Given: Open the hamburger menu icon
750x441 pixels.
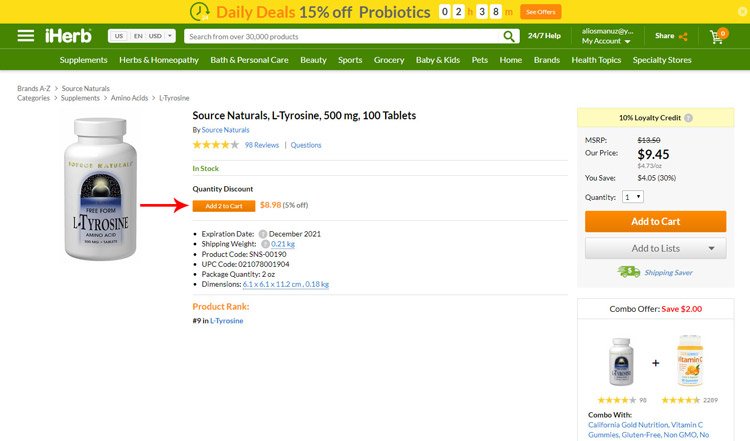Looking at the screenshot, I should (x=26, y=36).
